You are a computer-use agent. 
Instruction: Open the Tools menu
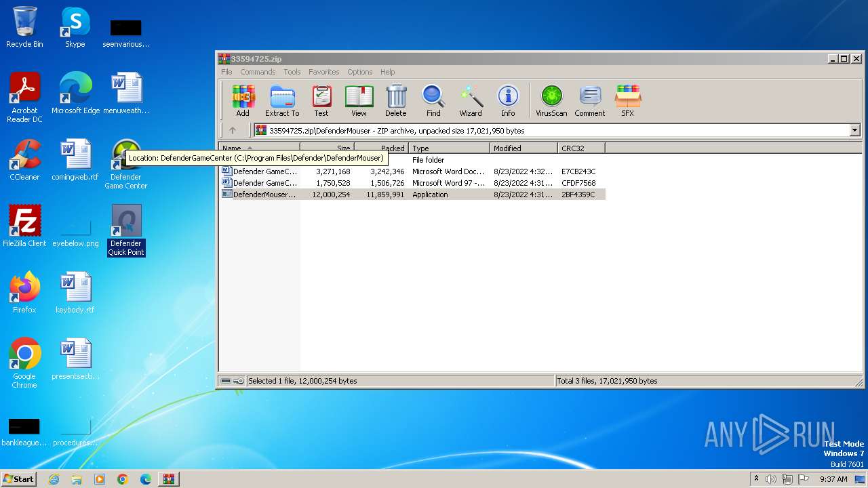(x=292, y=72)
